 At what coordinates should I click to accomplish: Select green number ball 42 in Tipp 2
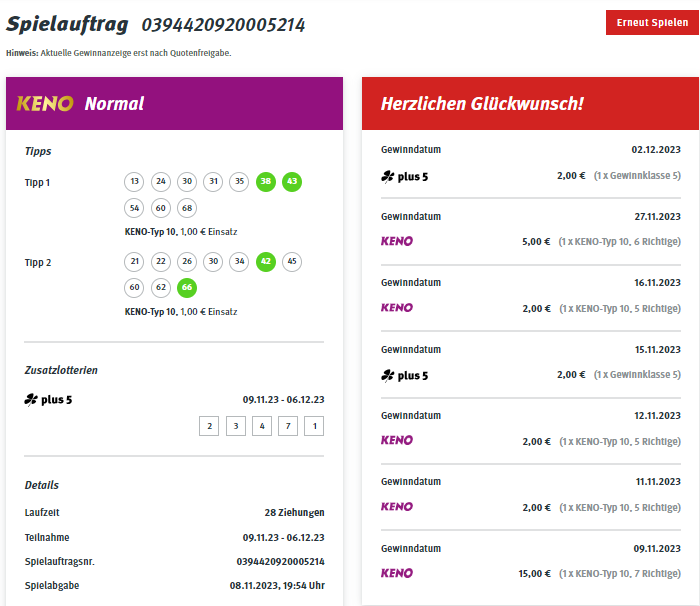pos(266,261)
